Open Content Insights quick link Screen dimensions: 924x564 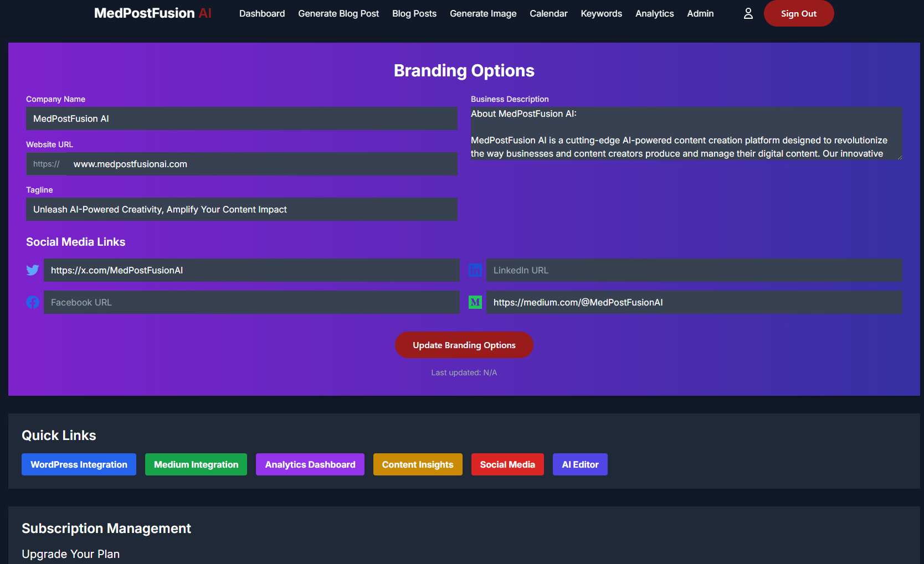coord(418,464)
